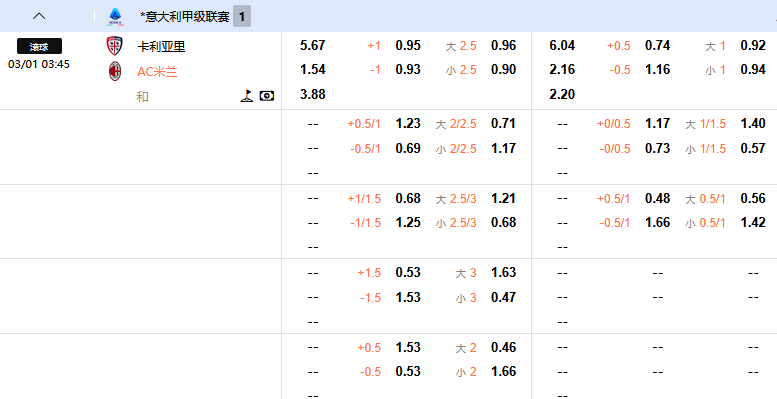Pick -0.5/1 handicap odds 0.69
Image resolution: width=777 pixels, height=399 pixels.
pyautogui.click(x=408, y=148)
